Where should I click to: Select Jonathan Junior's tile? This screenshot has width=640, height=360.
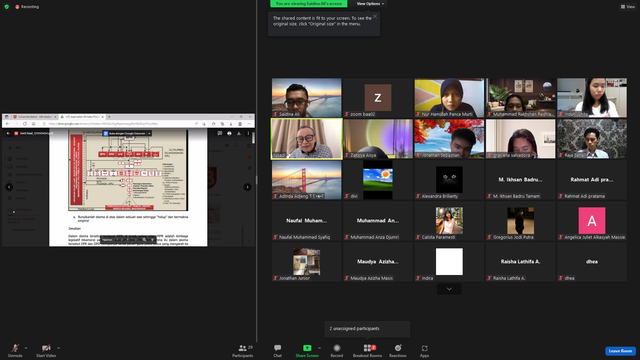point(307,262)
